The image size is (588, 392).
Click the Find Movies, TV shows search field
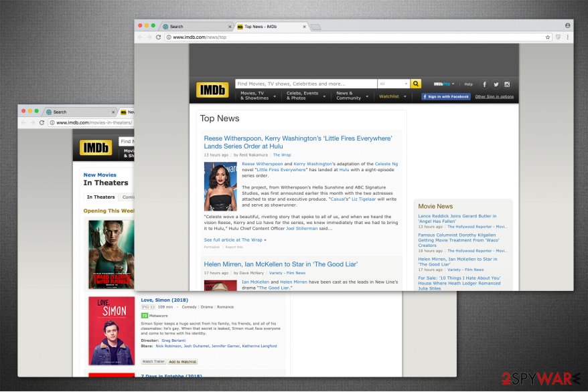click(x=305, y=84)
